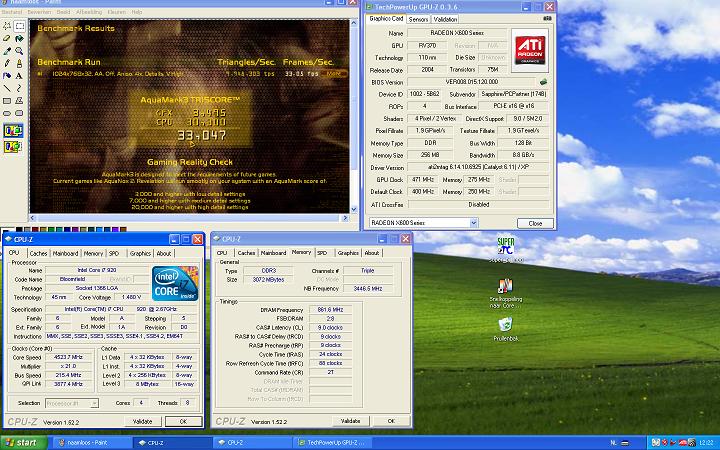Image resolution: width=720 pixels, height=450 pixels.
Task: Activate the Pick Color eyedropper tool
Action: 7,51
